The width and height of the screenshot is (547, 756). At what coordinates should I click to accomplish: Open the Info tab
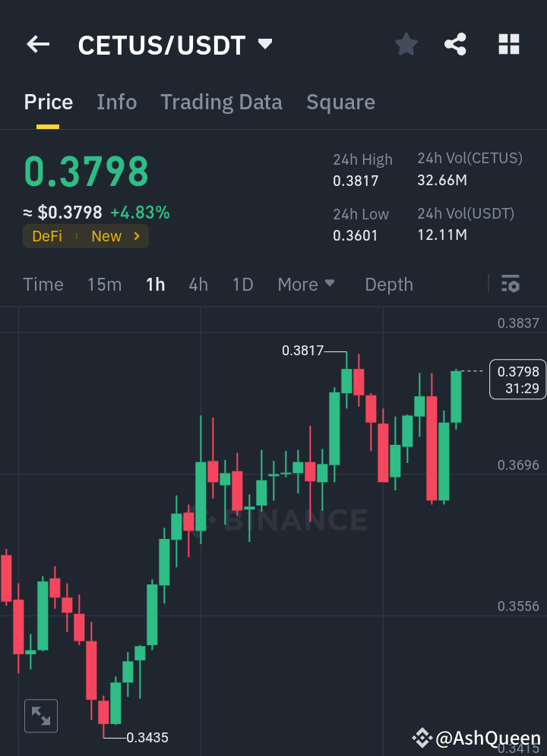(x=116, y=102)
